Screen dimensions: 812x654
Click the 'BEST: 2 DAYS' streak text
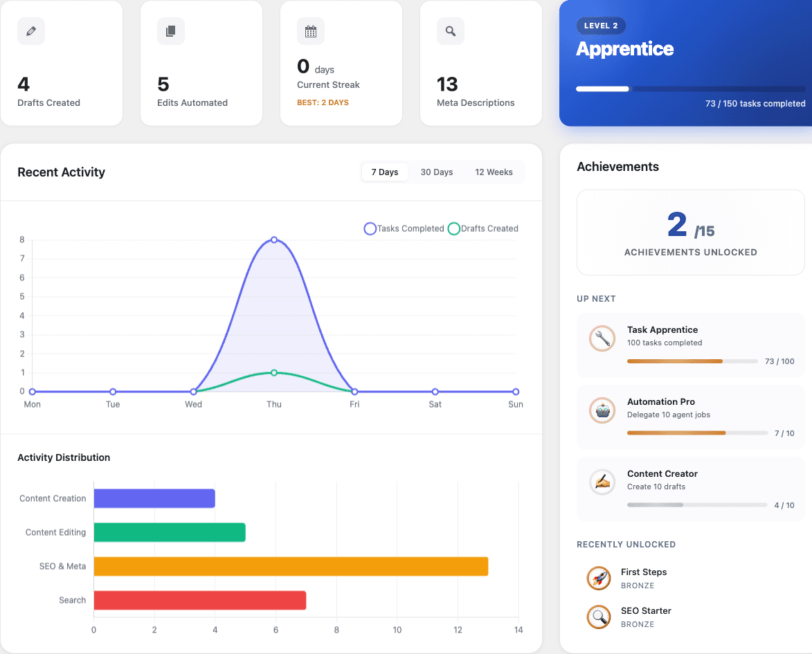[323, 102]
